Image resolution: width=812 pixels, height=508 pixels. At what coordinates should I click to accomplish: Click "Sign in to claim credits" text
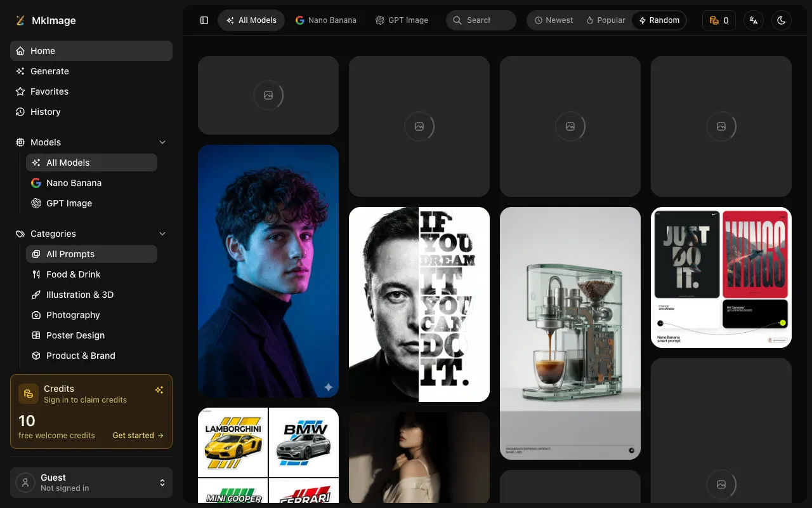pyautogui.click(x=85, y=400)
